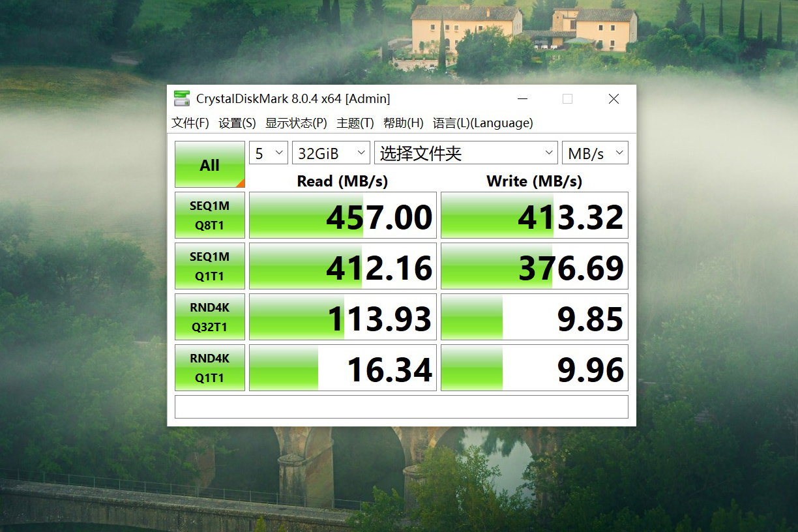Open the 主题(T) menu
The height and width of the screenshot is (532, 798).
point(355,123)
